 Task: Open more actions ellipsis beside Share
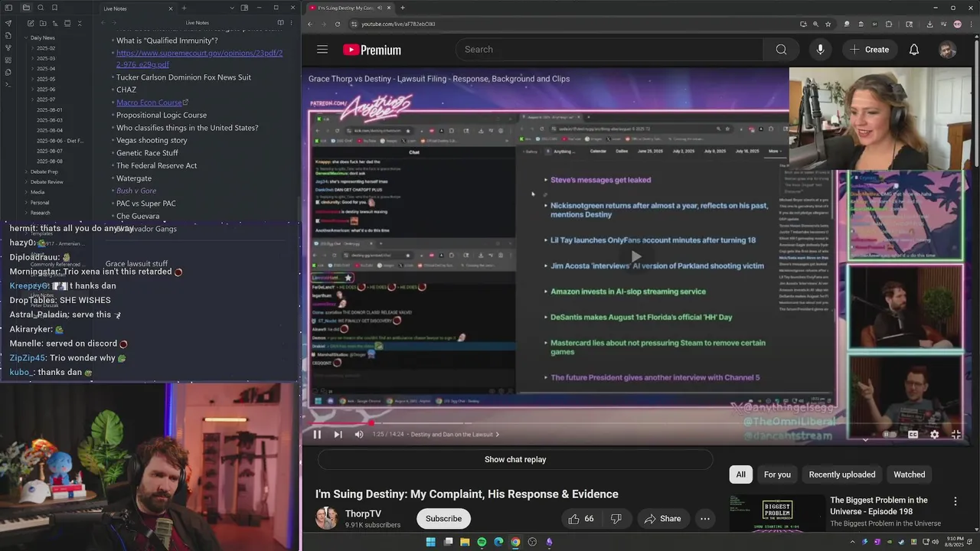705,519
